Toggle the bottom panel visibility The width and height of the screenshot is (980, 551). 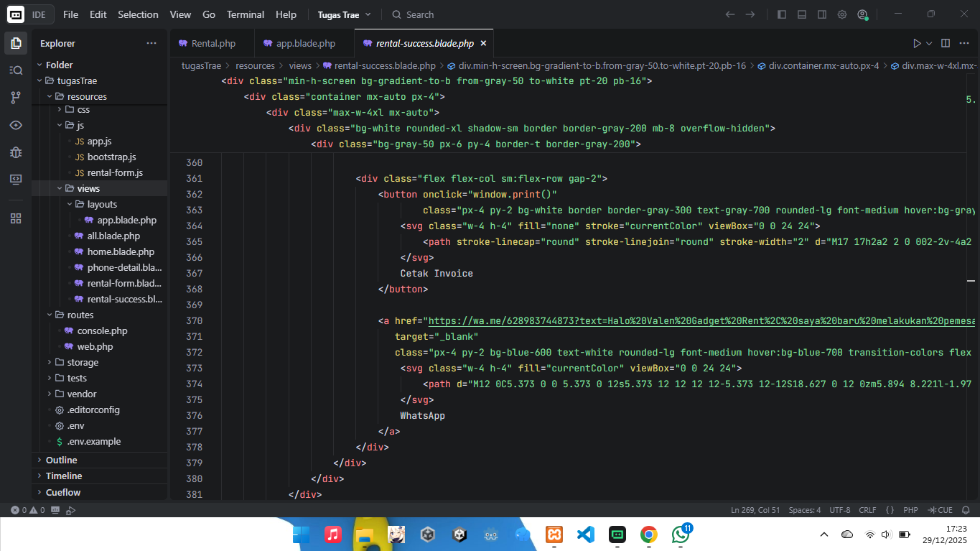pyautogui.click(x=802, y=14)
